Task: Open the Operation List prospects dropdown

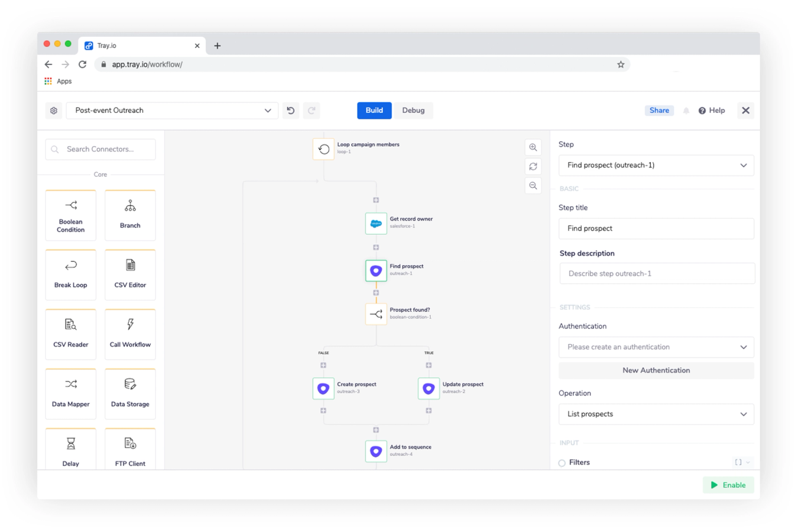Action: pyautogui.click(x=656, y=414)
